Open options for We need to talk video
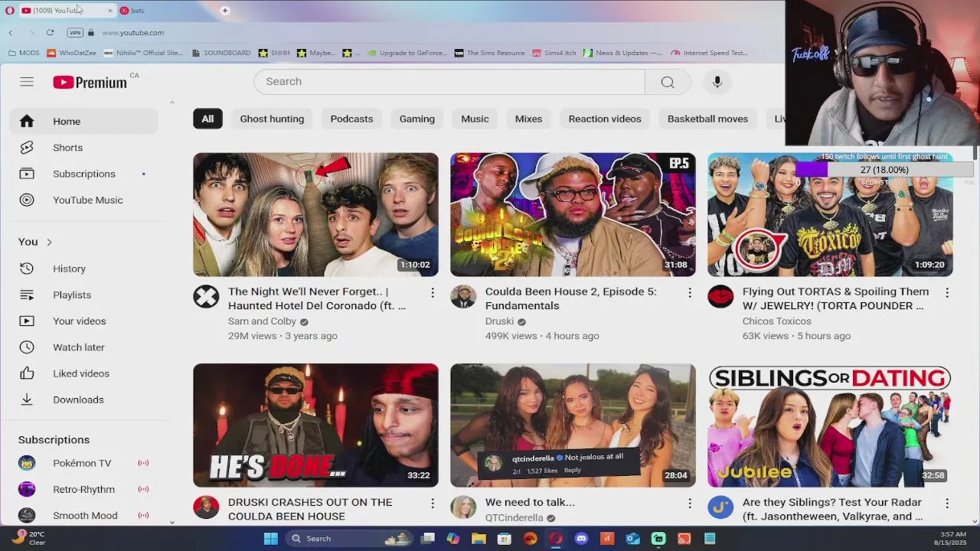Image resolution: width=980 pixels, height=551 pixels. (690, 504)
